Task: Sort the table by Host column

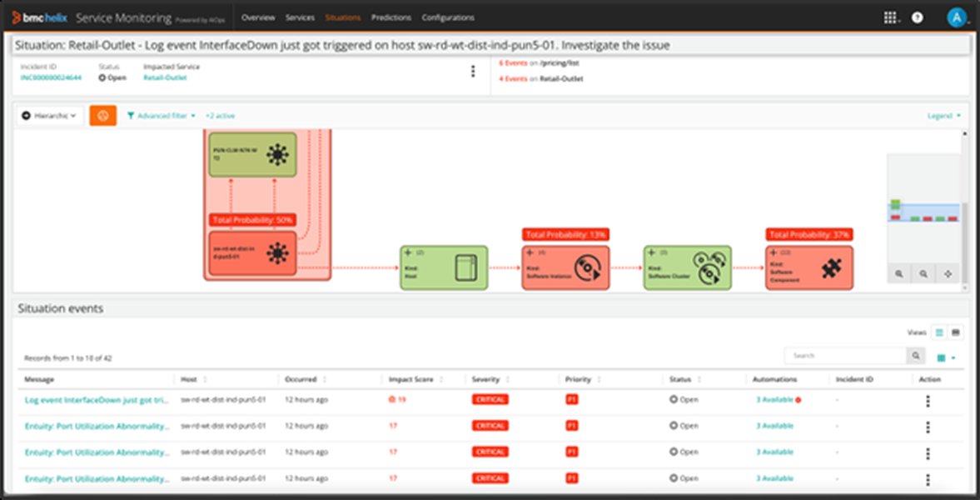Action: click(206, 380)
